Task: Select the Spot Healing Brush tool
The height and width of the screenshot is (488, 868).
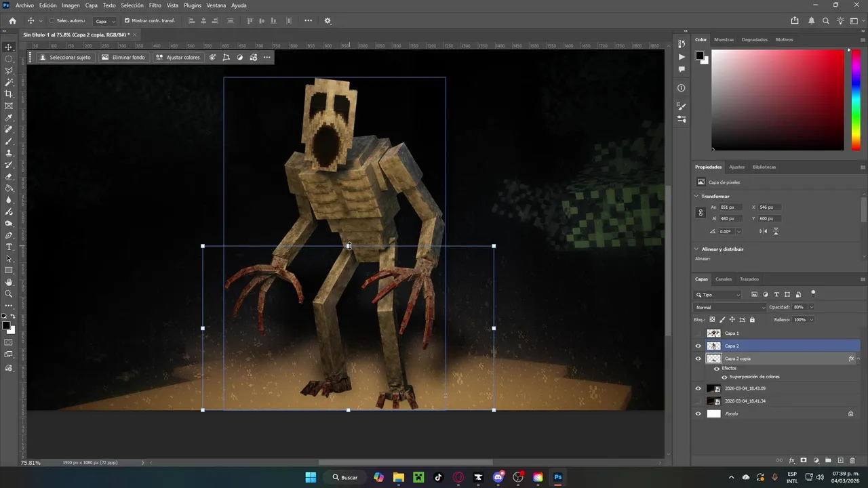Action: (x=9, y=129)
